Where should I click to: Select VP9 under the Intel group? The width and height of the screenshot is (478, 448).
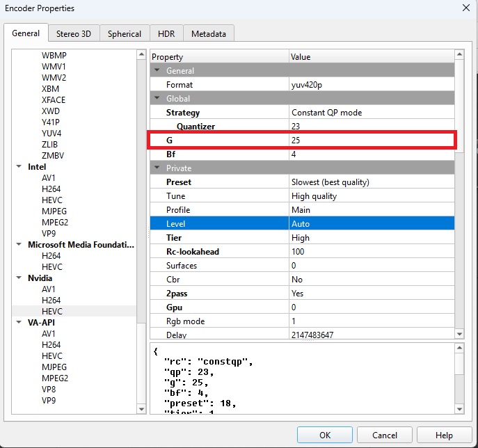coord(49,234)
